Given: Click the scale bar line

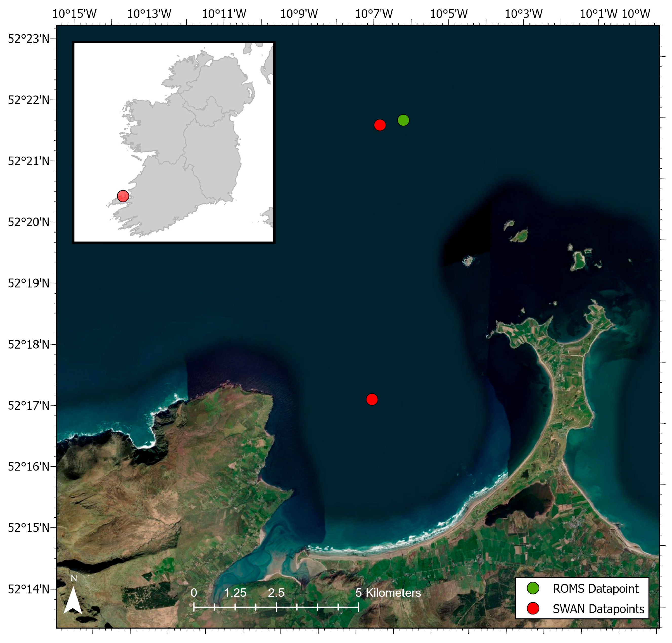Looking at the screenshot, I should tap(276, 607).
